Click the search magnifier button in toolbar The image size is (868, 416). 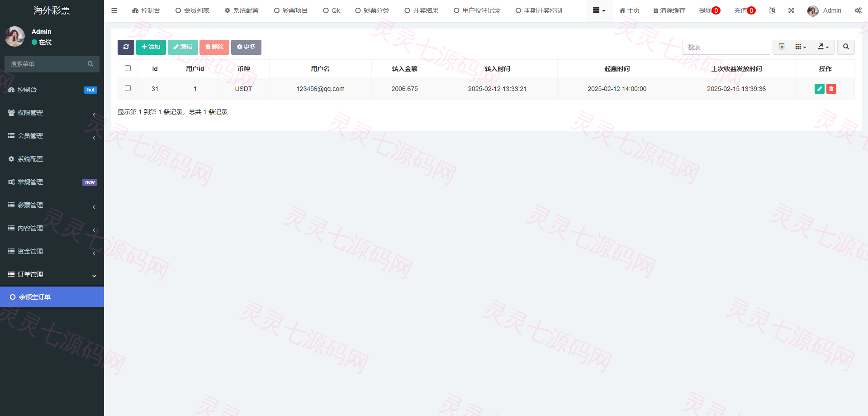[846, 47]
